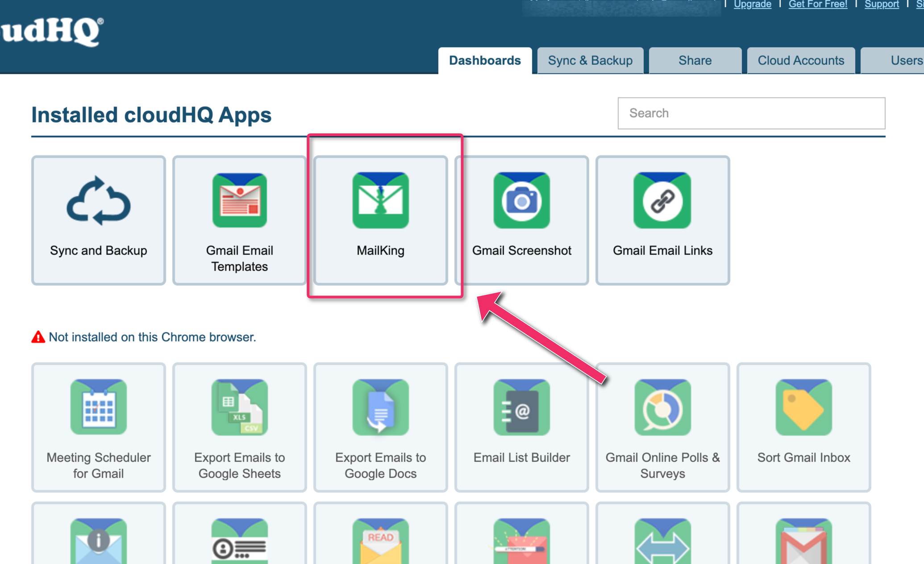Viewport: 924px width, 564px height.
Task: Click the 'Export Emails to Google Docs' label
Action: [x=381, y=465]
